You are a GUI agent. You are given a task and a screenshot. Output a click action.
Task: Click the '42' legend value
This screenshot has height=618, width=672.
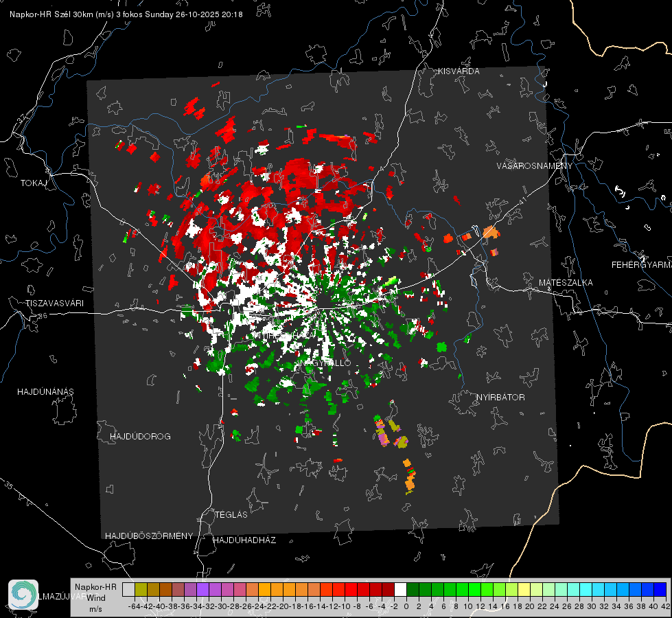point(665,606)
